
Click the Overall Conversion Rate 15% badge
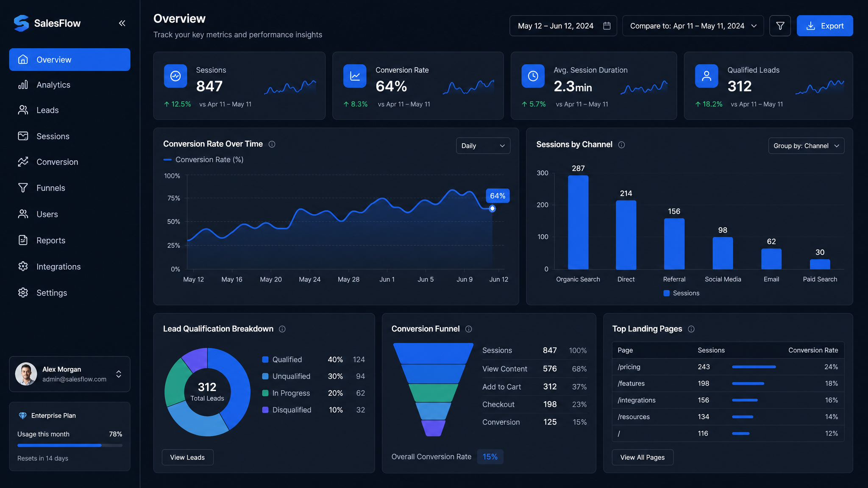(490, 457)
